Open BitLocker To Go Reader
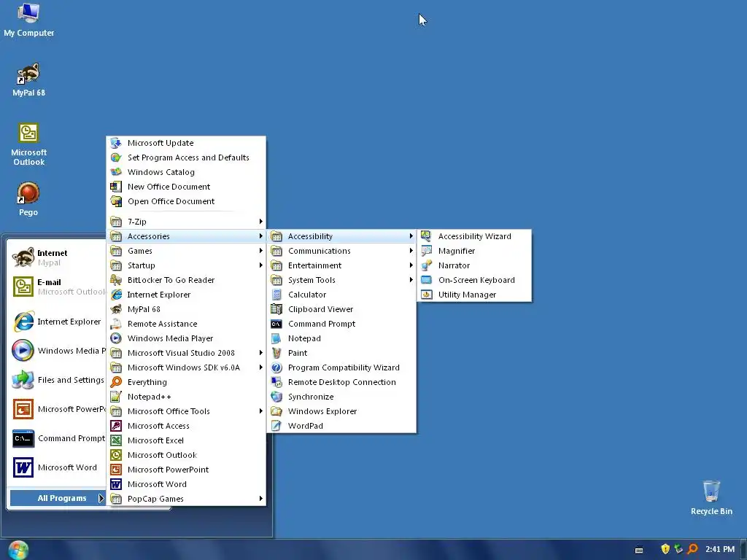Viewport: 747px width, 560px height. pos(186,280)
